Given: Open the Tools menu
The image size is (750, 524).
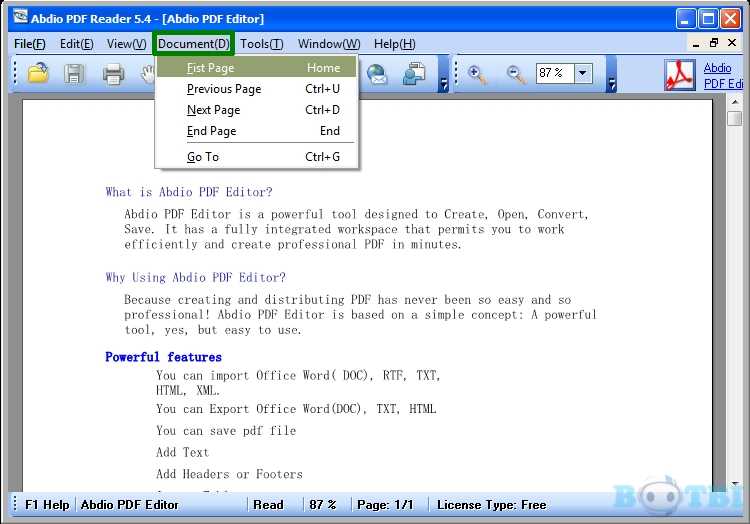Looking at the screenshot, I should (261, 44).
